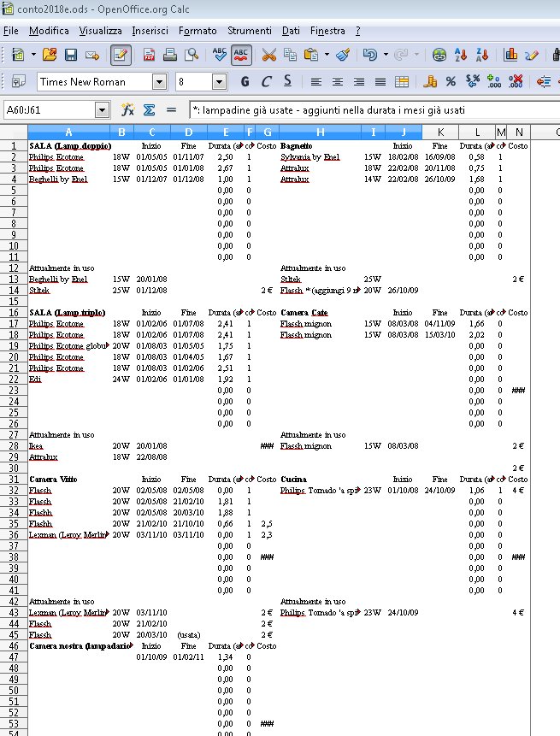
Task: Toggle bold formatting
Action: (245, 82)
